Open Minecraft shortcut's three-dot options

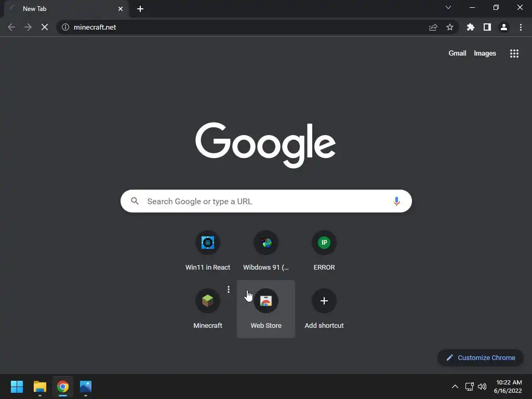pyautogui.click(x=229, y=289)
